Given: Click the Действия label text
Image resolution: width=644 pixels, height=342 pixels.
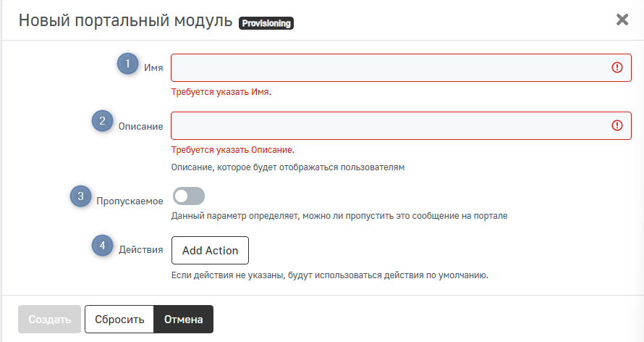Looking at the screenshot, I should point(140,250).
